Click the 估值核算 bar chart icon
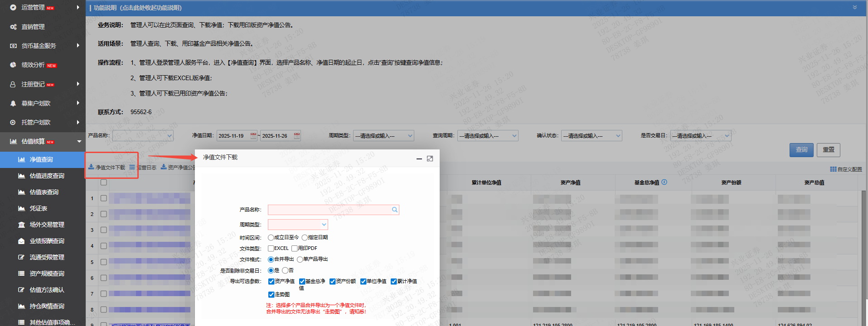 coord(13,141)
